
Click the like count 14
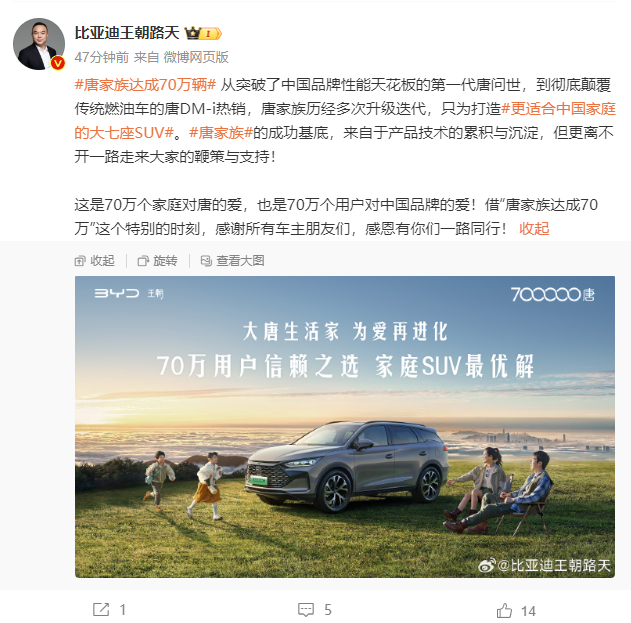(528, 611)
